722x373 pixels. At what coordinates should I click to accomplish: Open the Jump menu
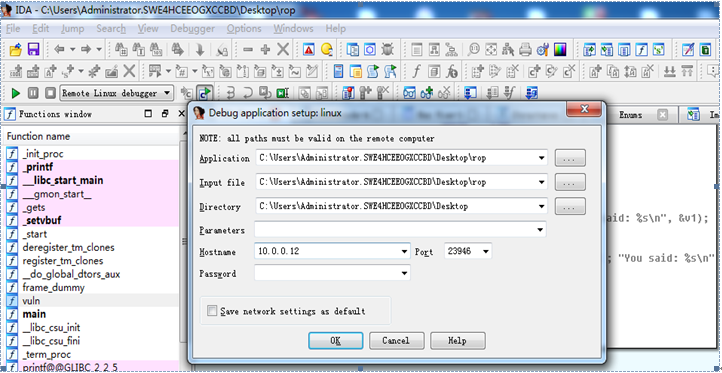pos(73,29)
